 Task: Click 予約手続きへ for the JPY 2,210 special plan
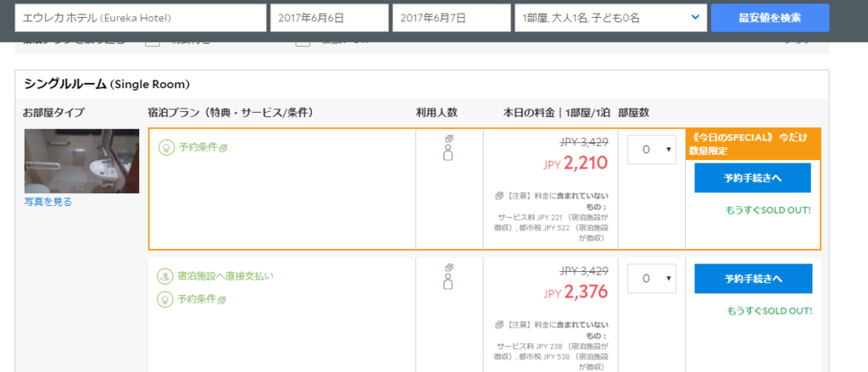click(x=753, y=178)
